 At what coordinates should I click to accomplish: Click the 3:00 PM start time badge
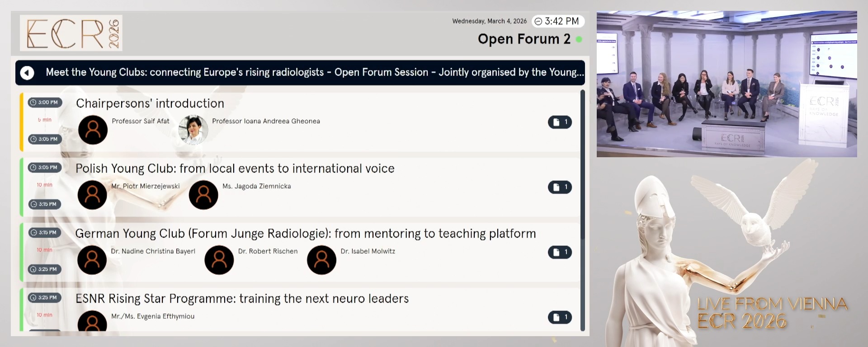45,103
